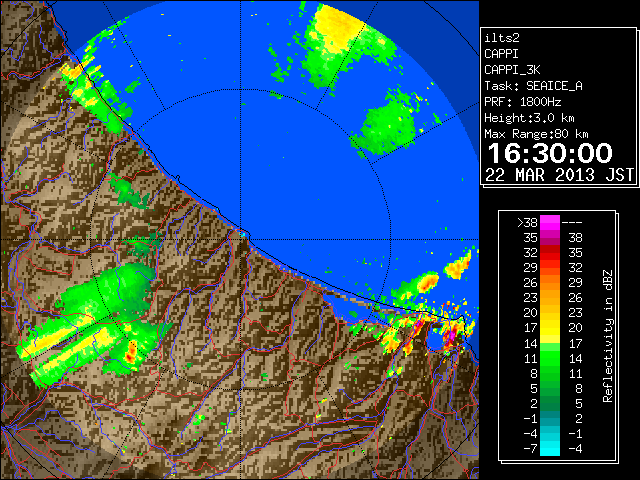Click the '22 MAR 2013 JST' date
Screen dimensions: 640x480
(559, 175)
